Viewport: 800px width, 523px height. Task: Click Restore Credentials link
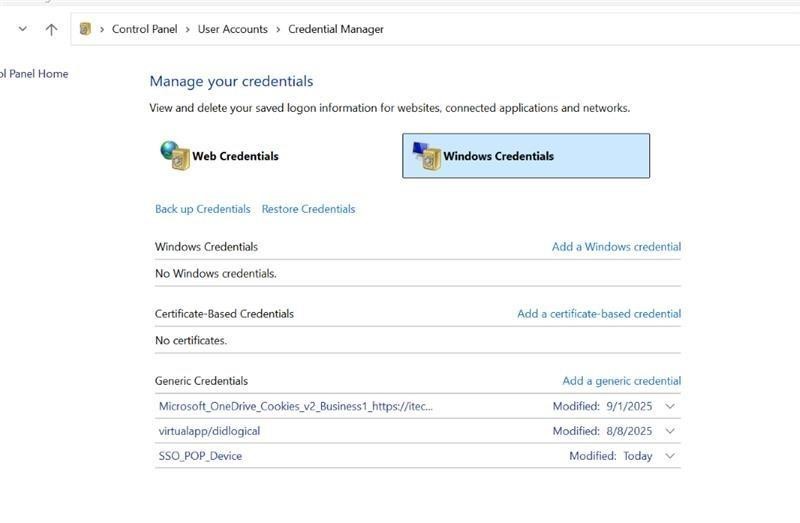click(308, 209)
